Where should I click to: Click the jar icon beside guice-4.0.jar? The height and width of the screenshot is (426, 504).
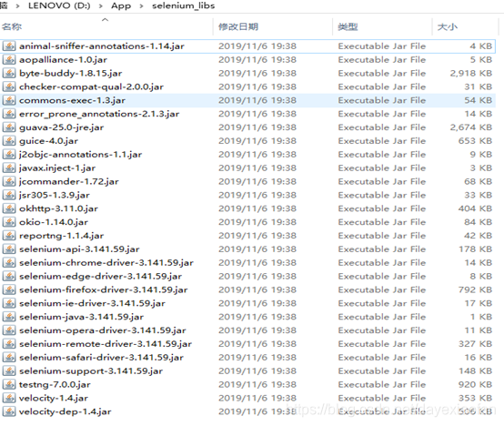click(9, 141)
